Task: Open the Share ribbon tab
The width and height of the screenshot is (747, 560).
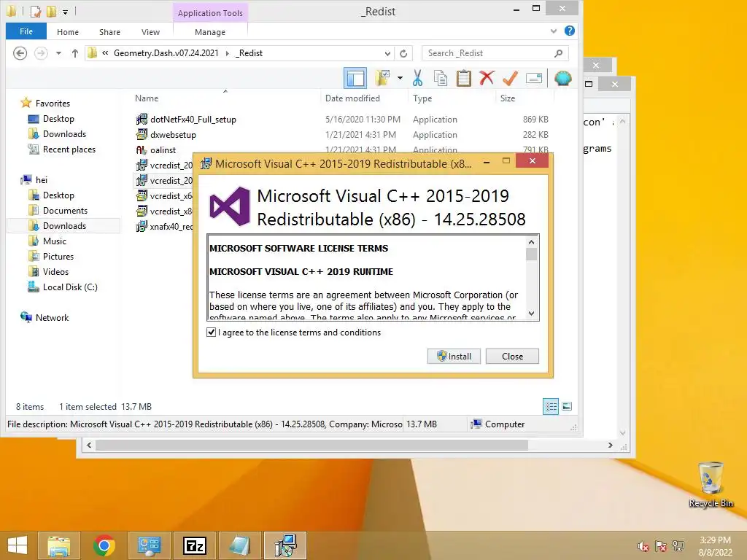Action: (x=109, y=32)
